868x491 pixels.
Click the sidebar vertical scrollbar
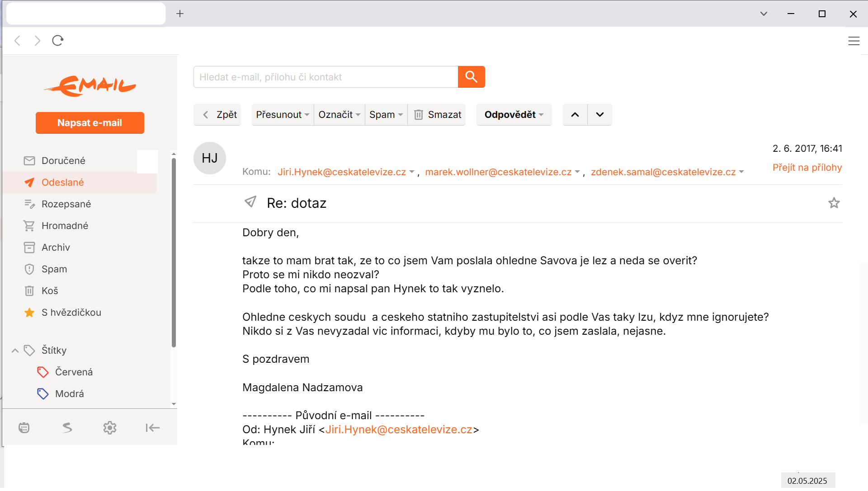point(174,253)
